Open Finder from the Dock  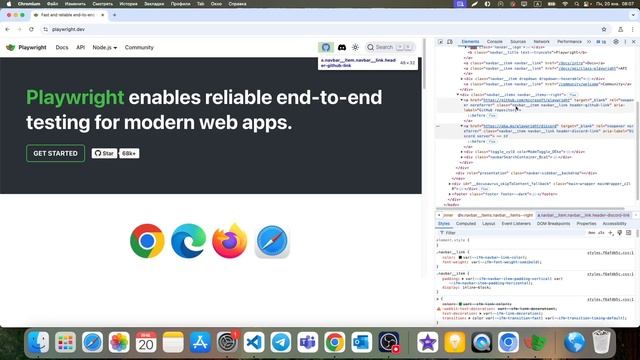click(38, 342)
